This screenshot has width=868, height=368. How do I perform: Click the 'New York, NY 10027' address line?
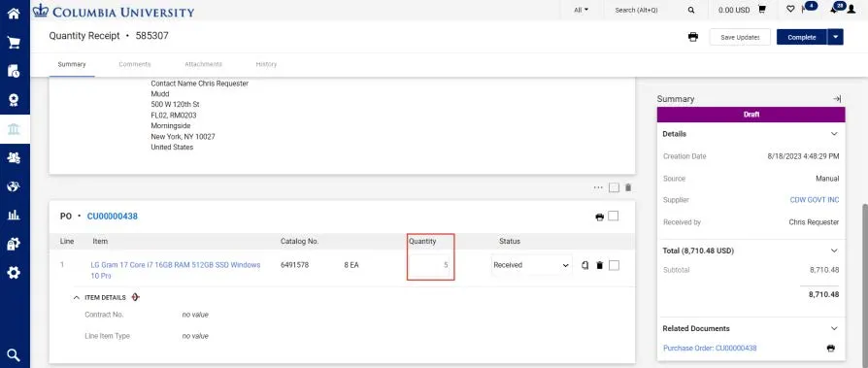coord(183,137)
